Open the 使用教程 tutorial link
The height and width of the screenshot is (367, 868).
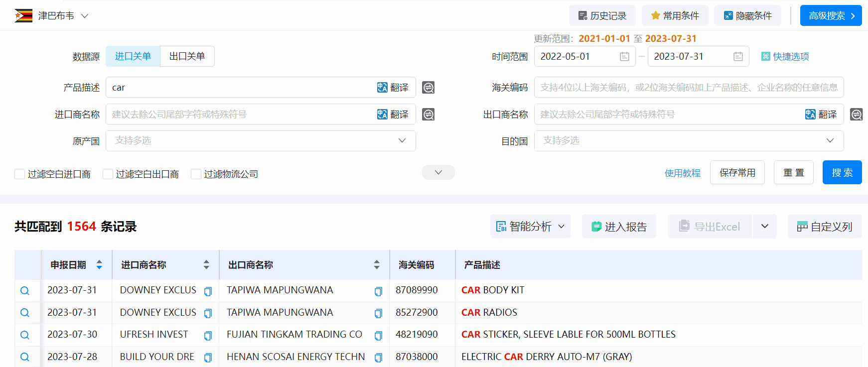(682, 173)
